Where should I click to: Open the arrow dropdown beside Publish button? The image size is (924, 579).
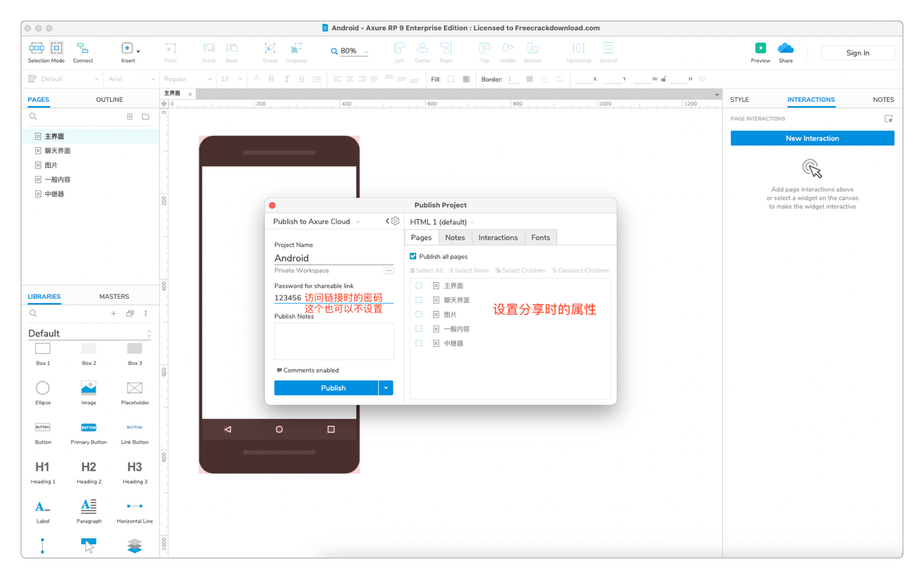coord(386,388)
